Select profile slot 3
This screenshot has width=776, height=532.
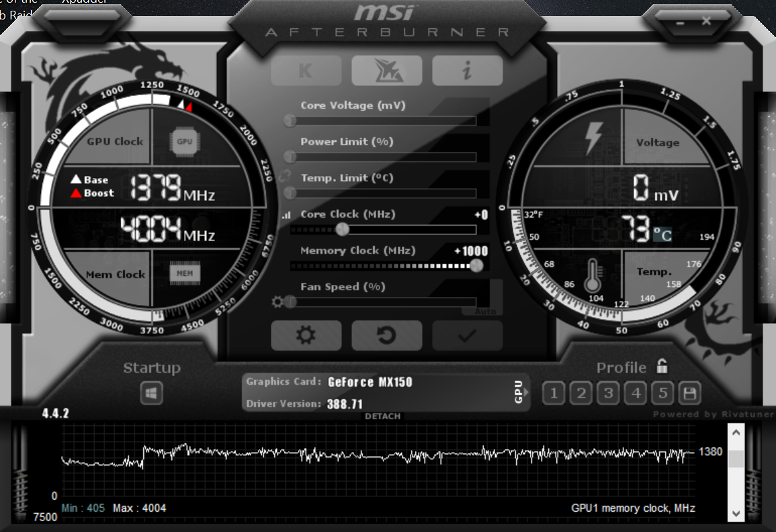[x=608, y=394]
